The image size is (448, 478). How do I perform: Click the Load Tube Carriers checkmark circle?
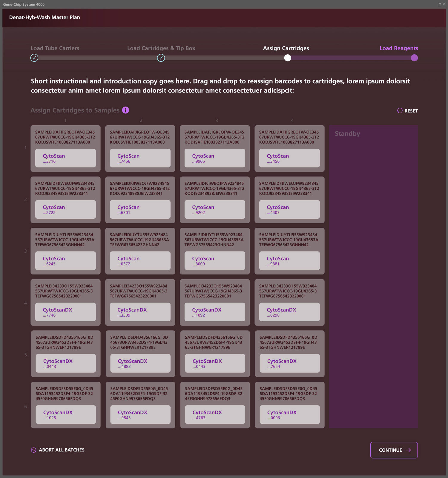pos(34,58)
